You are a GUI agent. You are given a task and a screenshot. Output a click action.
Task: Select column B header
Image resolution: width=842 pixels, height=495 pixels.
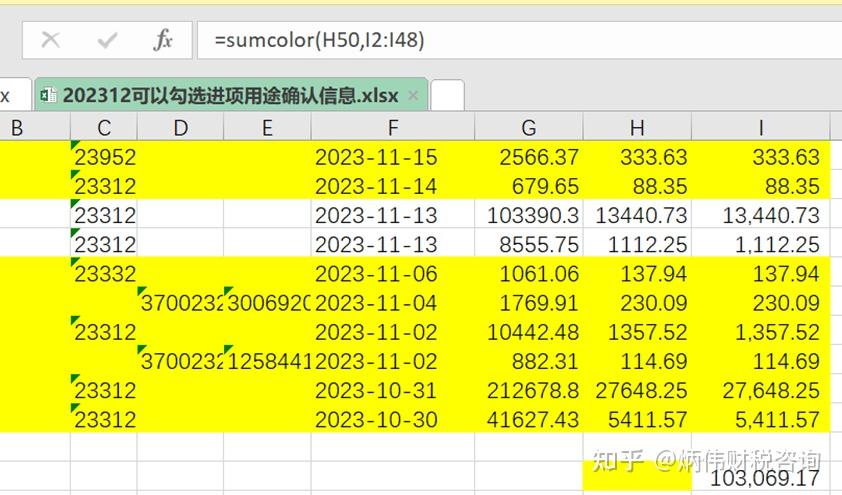click(x=35, y=128)
